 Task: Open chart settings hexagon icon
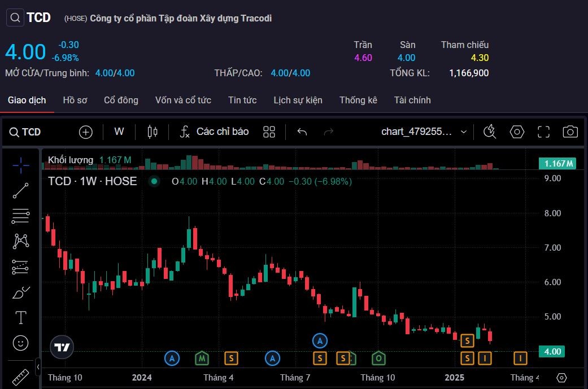(517, 132)
